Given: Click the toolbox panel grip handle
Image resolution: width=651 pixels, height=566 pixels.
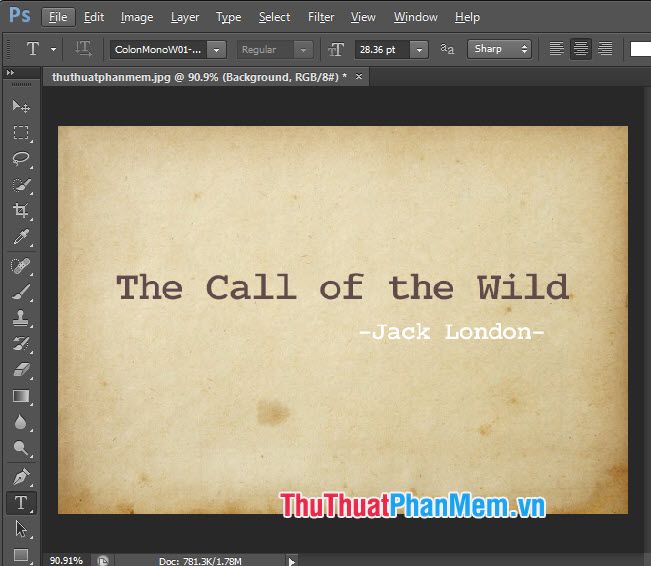Looking at the screenshot, I should [21, 84].
